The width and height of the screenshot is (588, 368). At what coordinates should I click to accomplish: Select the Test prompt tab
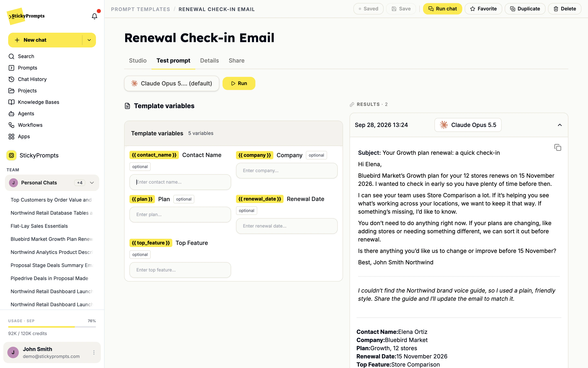click(x=173, y=61)
